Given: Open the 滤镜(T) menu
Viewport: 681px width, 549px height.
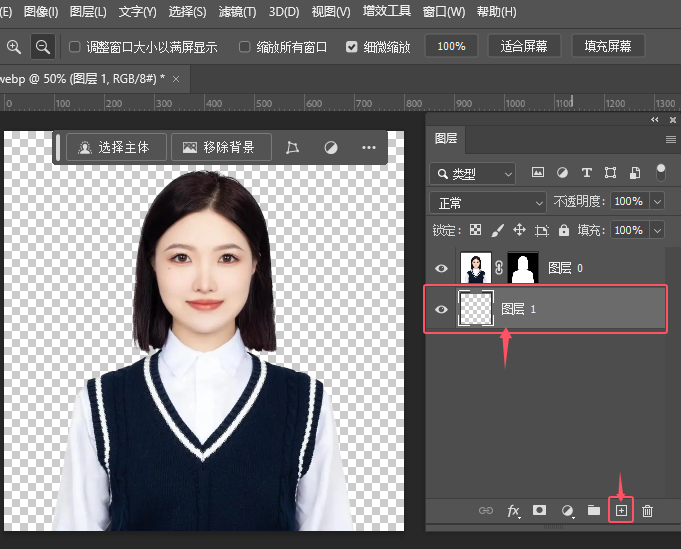Looking at the screenshot, I should tap(236, 12).
